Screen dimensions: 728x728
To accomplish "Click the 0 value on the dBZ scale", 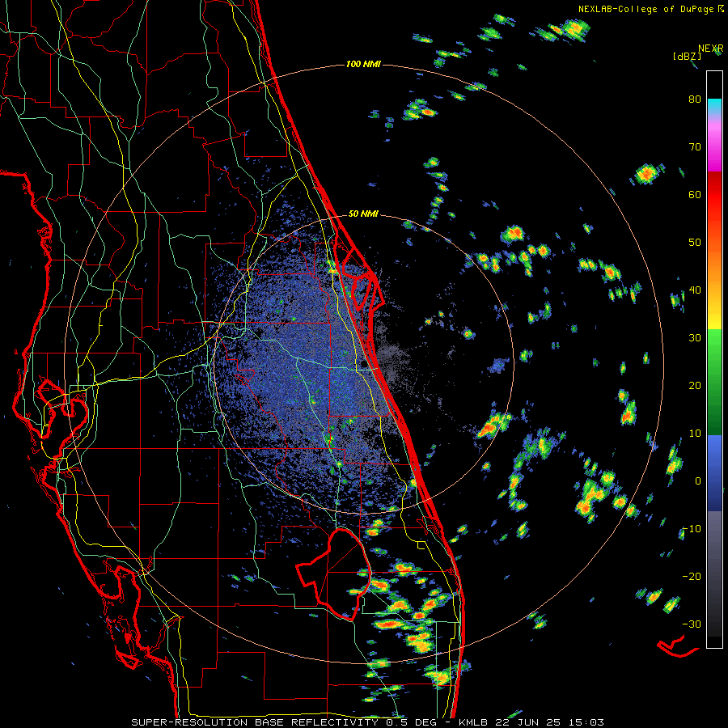I will point(698,481).
